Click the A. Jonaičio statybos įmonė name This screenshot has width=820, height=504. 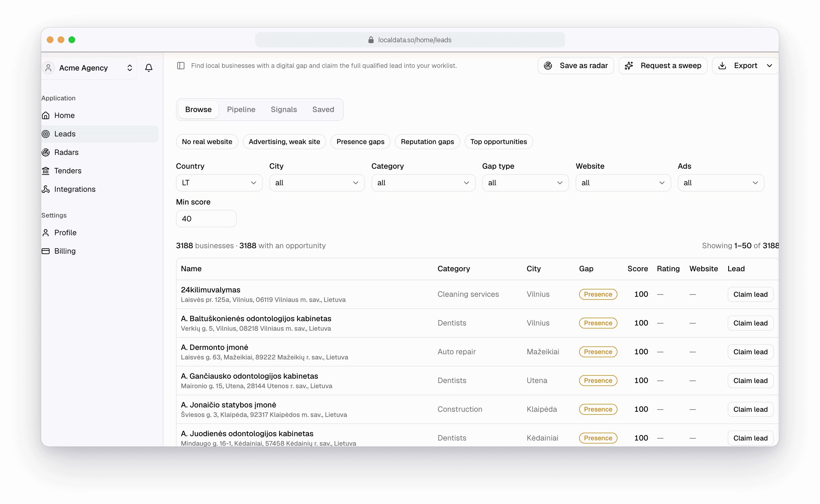tap(229, 405)
